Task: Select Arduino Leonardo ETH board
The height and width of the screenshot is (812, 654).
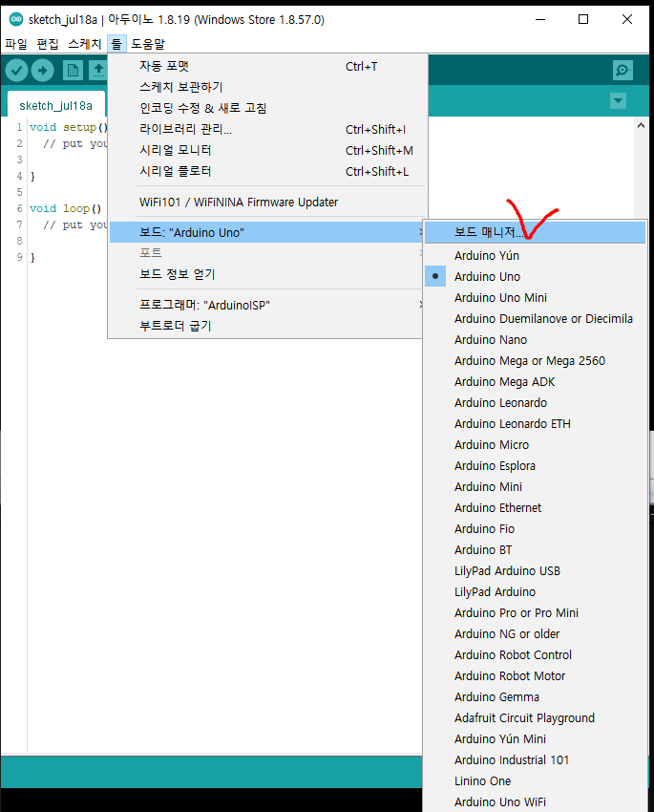Action: pos(535,423)
